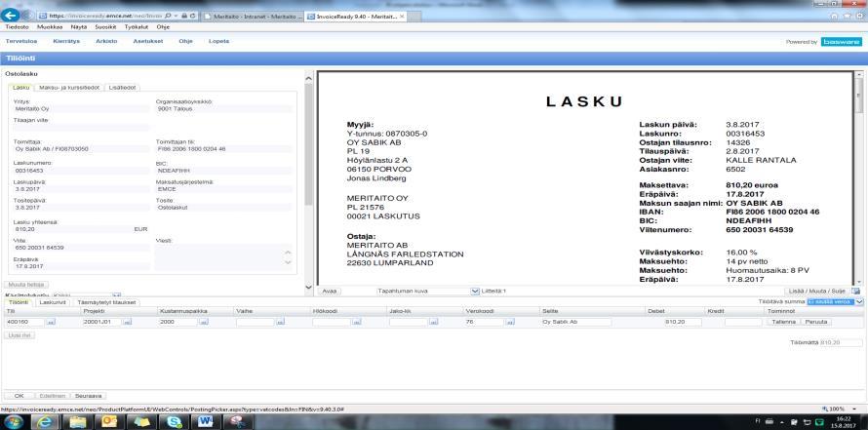Viewport: 868px width, 430px height.
Task: Cancel the posting row with Peruuta
Action: [815, 322]
